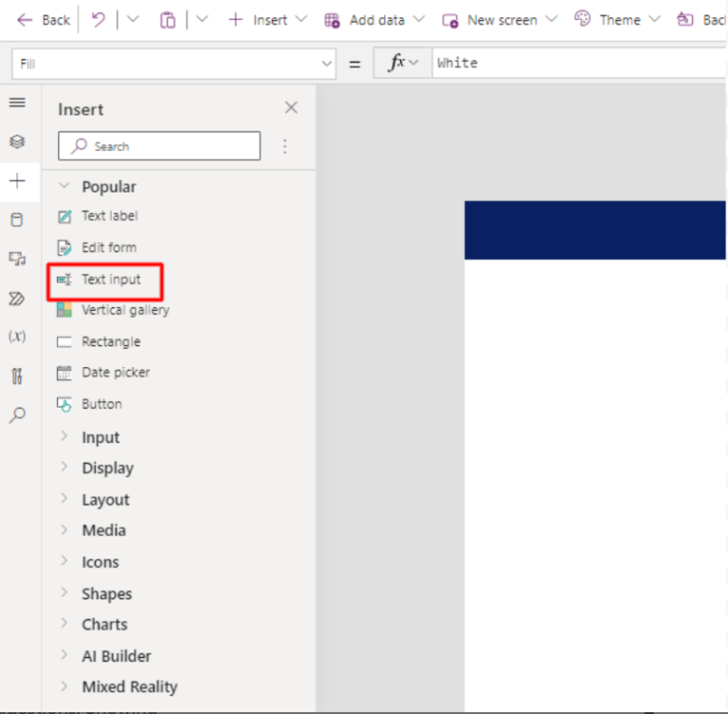728x714 pixels.
Task: Click the Undo arrow in toolbar
Action: pyautogui.click(x=99, y=20)
